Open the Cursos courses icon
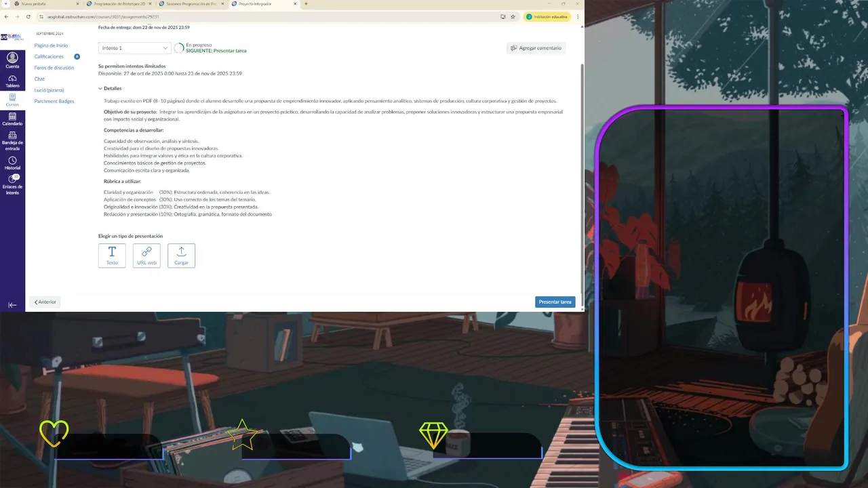 coord(12,100)
